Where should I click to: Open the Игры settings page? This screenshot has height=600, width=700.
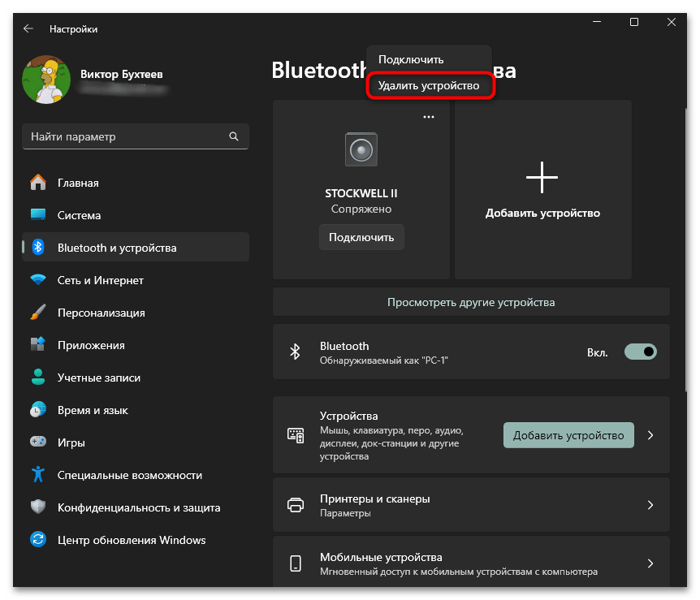[x=136, y=442]
